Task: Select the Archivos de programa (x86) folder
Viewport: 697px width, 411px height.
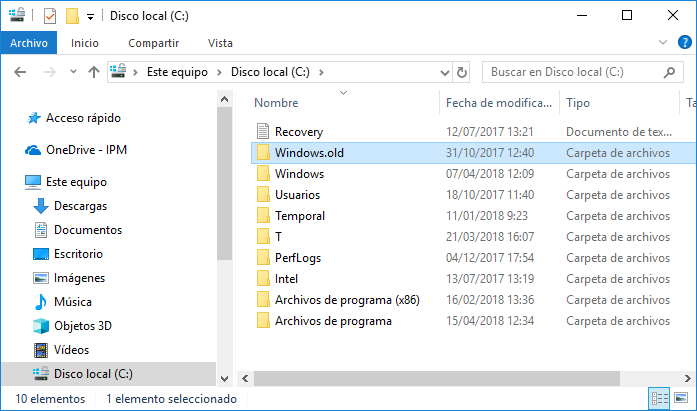Action: pyautogui.click(x=346, y=300)
